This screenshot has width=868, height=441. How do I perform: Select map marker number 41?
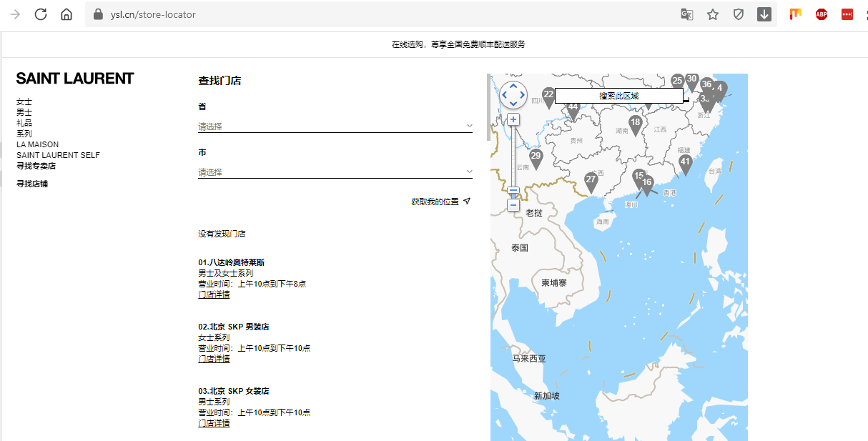click(686, 165)
